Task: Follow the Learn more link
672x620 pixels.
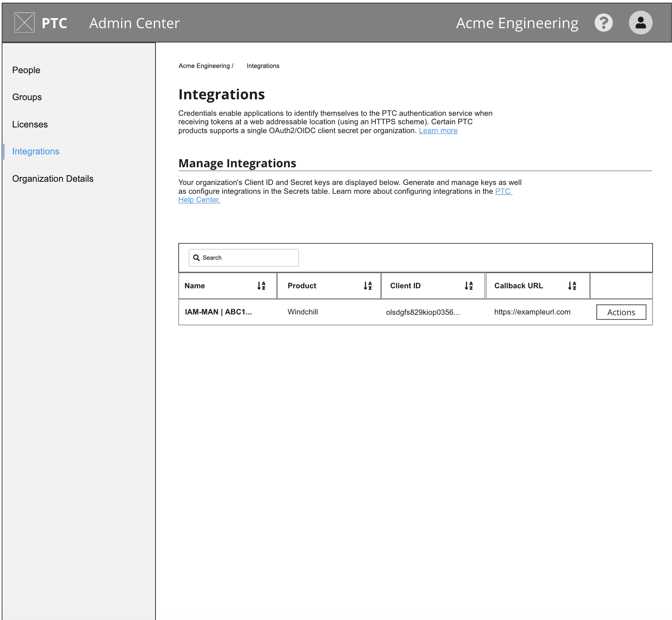Action: click(438, 131)
